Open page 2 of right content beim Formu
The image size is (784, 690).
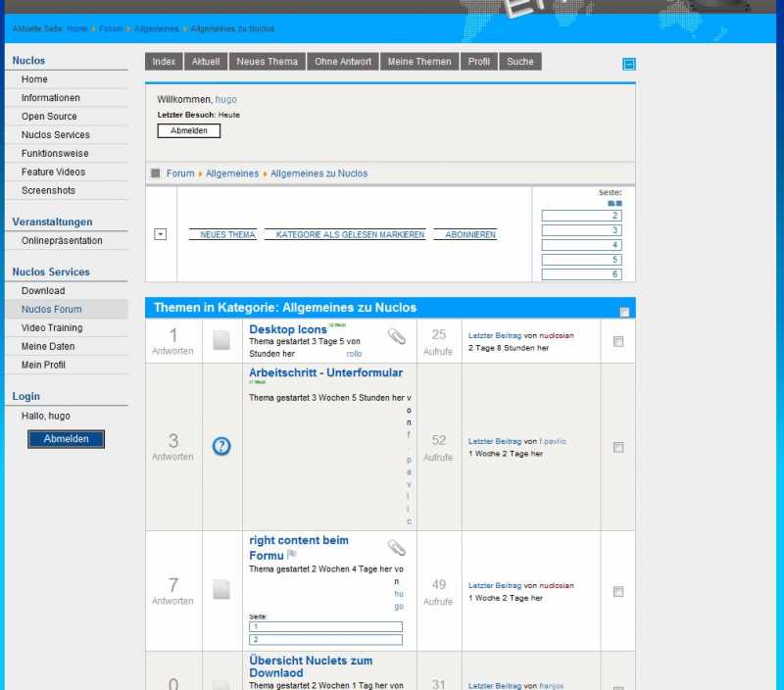pos(325,639)
